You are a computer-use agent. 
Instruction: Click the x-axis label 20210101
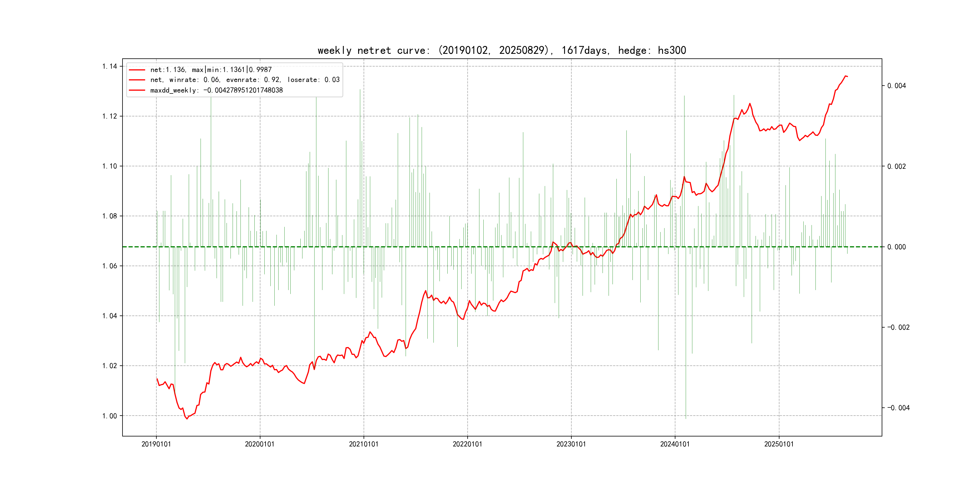pyautogui.click(x=364, y=444)
